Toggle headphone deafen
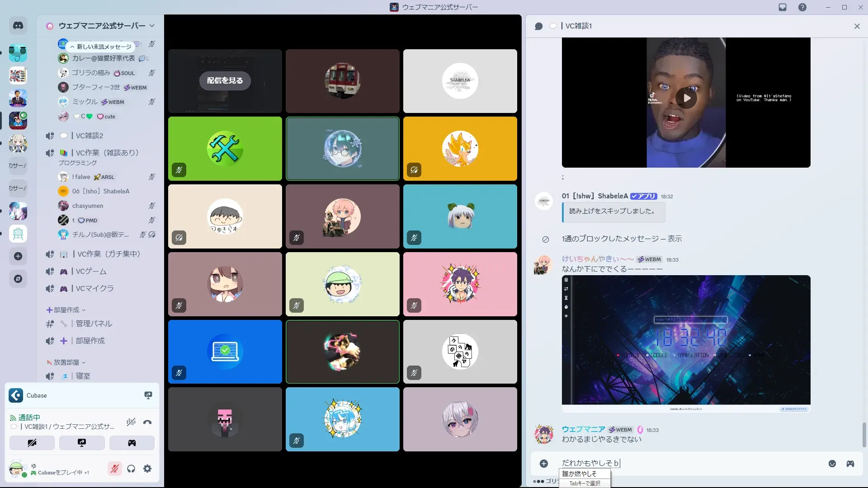868x488 pixels. tap(131, 469)
